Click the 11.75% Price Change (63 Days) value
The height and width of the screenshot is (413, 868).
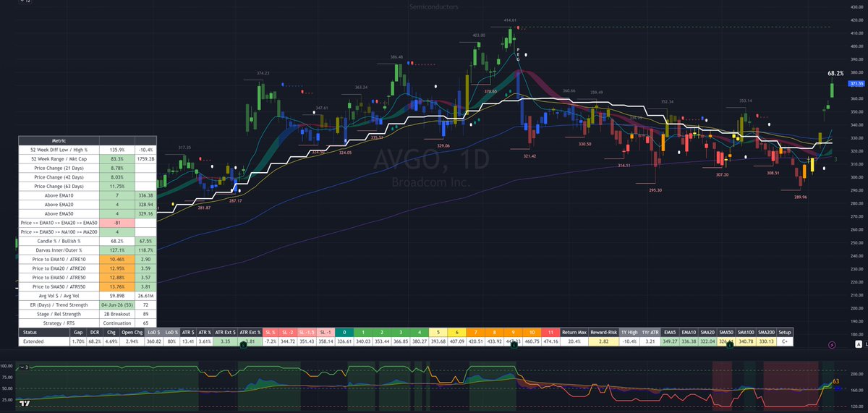(117, 186)
